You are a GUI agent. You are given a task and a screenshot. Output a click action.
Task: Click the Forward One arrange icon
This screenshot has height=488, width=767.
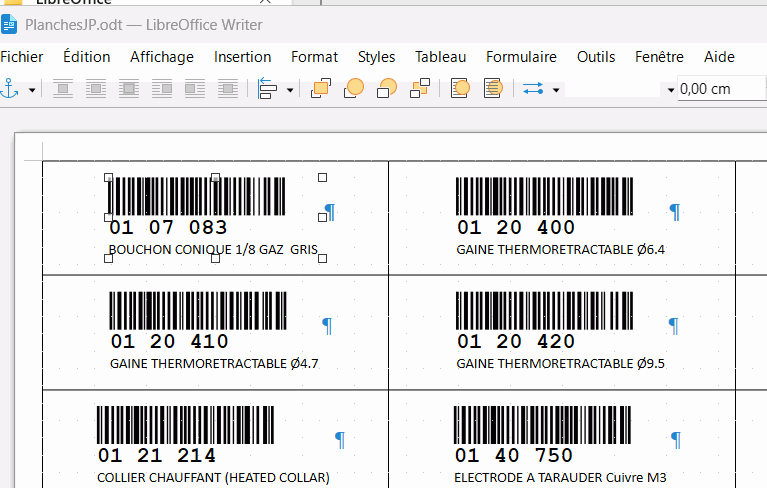click(x=354, y=89)
